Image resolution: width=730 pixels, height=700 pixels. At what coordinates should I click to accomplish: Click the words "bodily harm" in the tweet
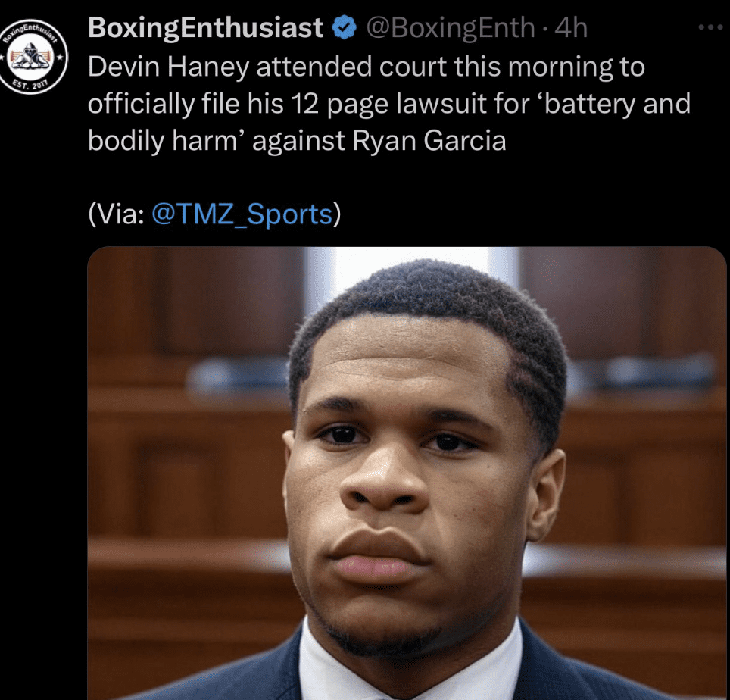coord(161,140)
